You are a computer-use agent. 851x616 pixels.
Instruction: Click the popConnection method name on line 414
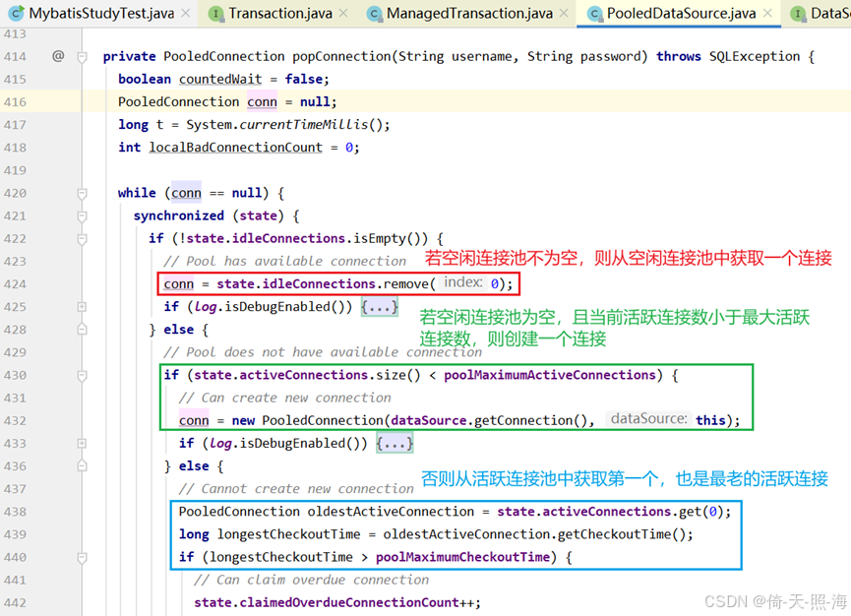(x=341, y=56)
